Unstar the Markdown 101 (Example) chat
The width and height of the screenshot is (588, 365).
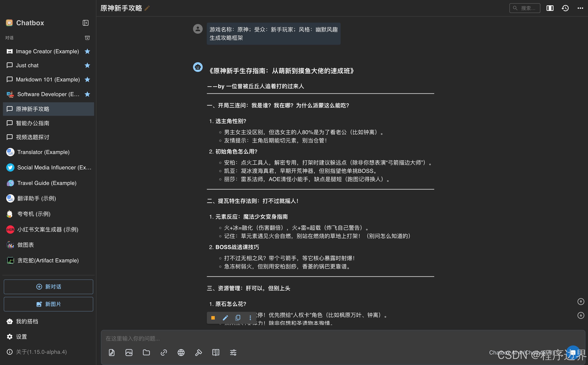click(x=87, y=80)
